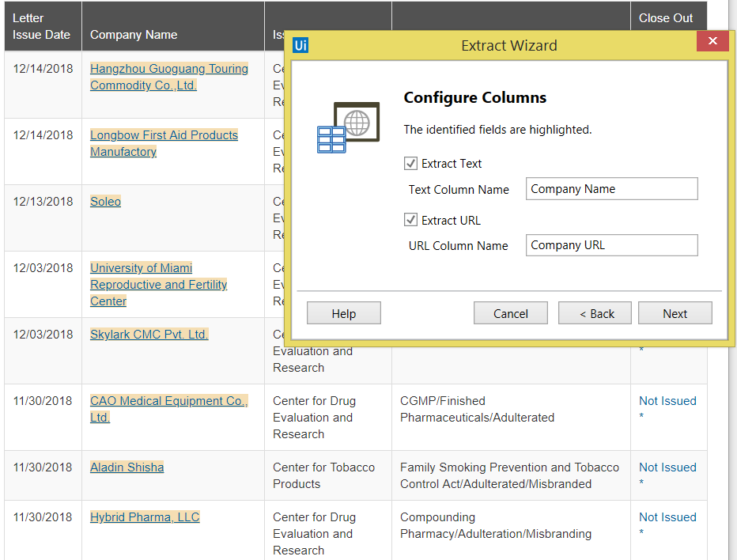The height and width of the screenshot is (560, 737).
Task: Click Family Smoking Prevention and Tobacco Control Act cell
Action: [509, 475]
